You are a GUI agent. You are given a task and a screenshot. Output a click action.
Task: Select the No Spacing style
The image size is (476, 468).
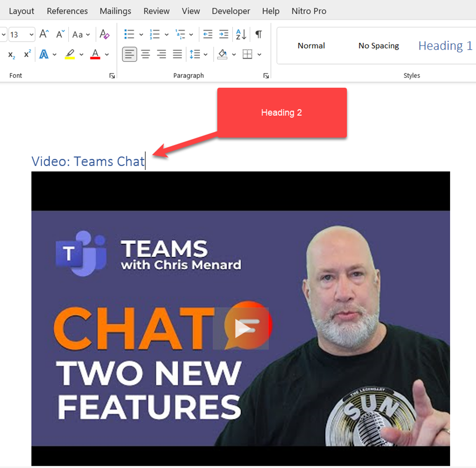point(378,46)
